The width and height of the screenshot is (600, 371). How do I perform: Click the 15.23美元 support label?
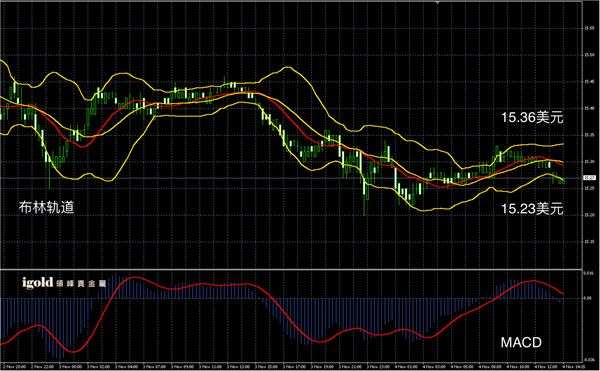point(532,209)
